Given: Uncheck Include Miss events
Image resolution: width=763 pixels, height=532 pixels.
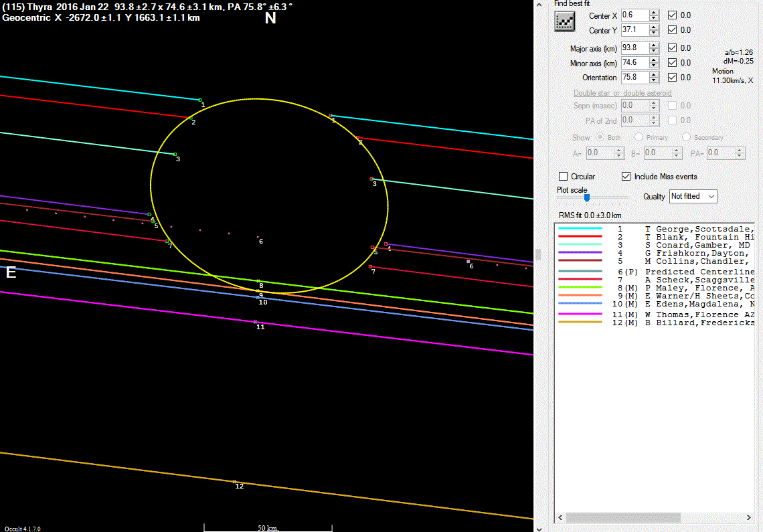Looking at the screenshot, I should [x=626, y=177].
